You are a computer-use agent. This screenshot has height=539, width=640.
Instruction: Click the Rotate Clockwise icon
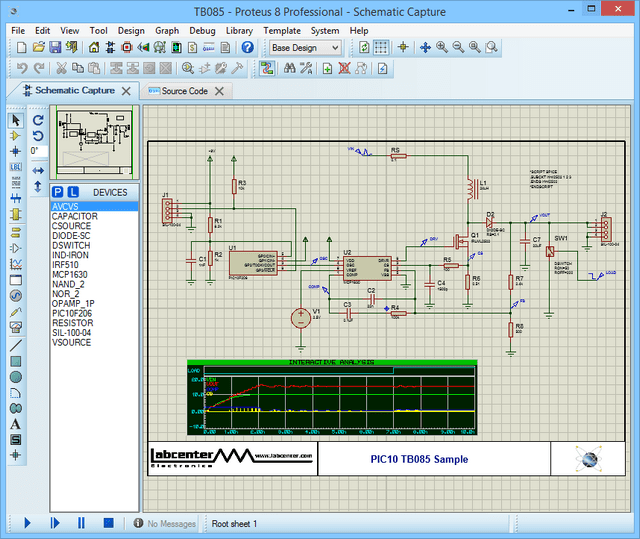pos(38,120)
